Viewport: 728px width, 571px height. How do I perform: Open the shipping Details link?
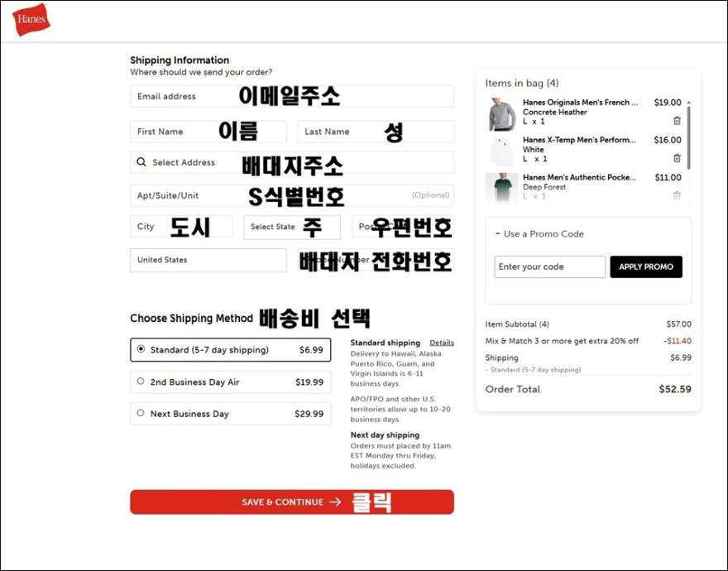pyautogui.click(x=442, y=343)
